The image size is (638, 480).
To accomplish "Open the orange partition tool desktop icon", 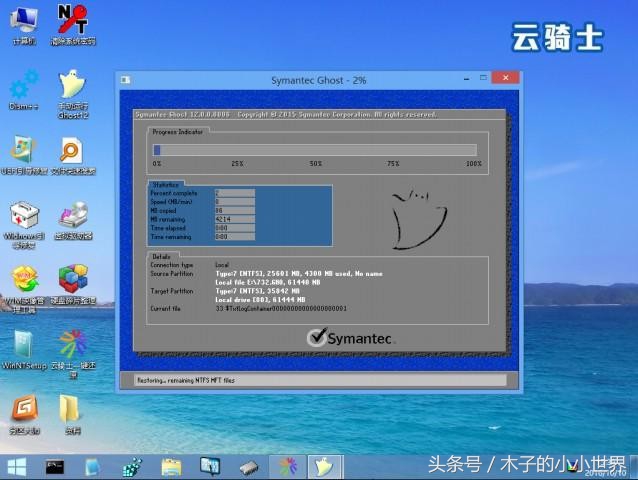I will pos(24,414).
